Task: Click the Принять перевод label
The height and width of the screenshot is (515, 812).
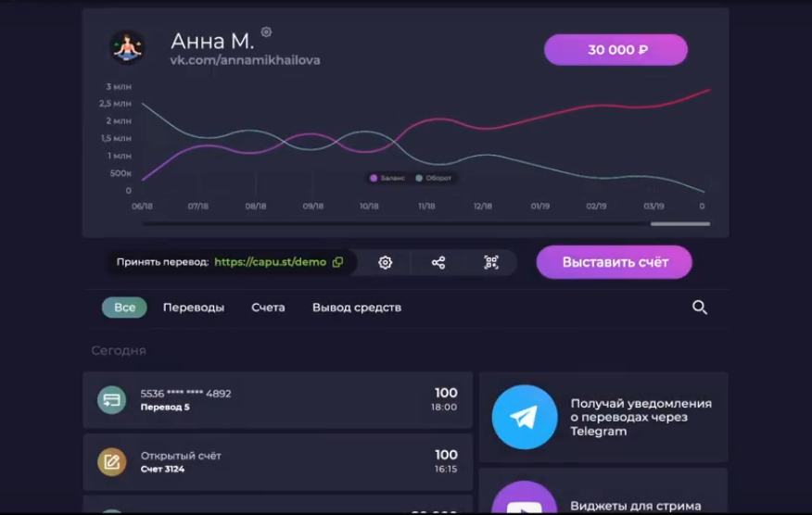Action: click(162, 262)
